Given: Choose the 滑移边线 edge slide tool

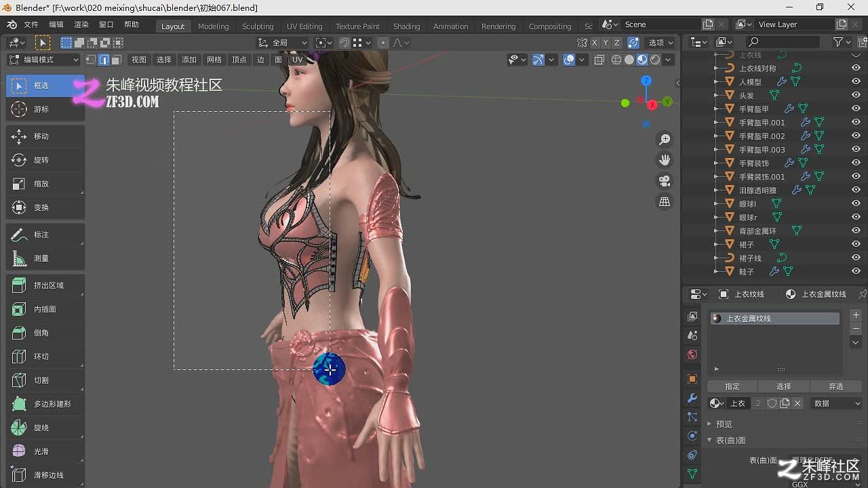Looking at the screenshot, I should click(45, 475).
